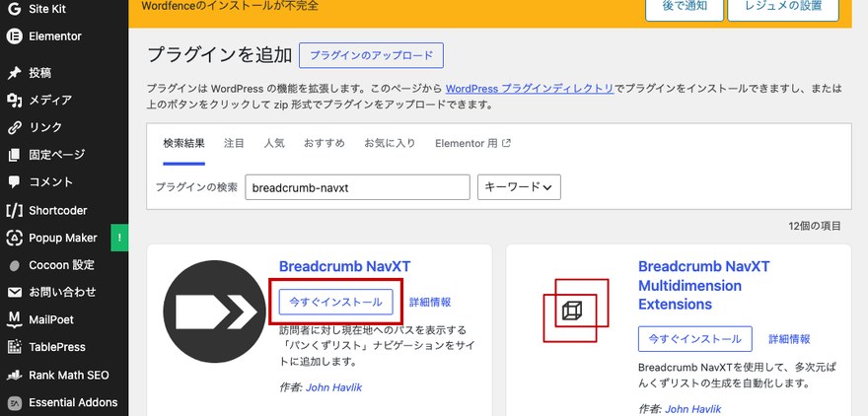
Task: Click the メディア media icon
Action: coord(15,101)
